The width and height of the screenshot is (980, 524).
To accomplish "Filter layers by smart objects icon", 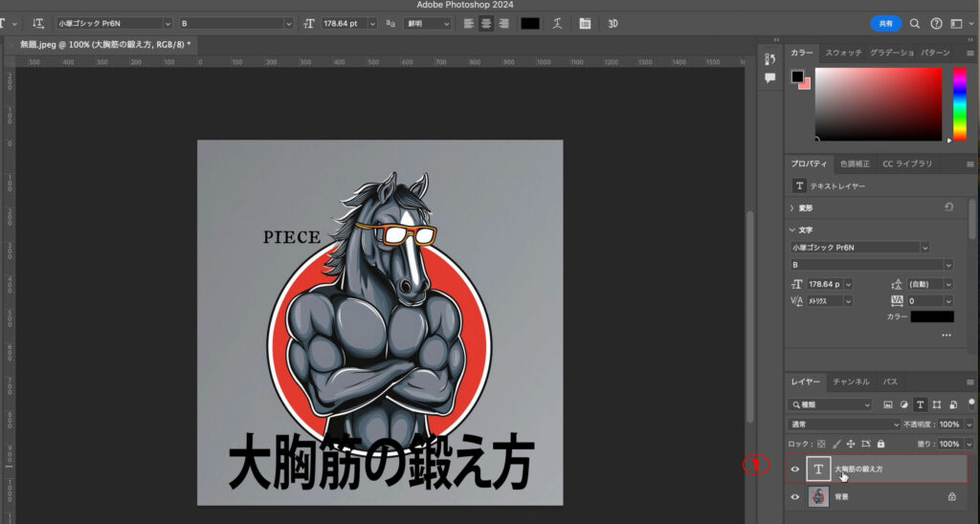I will [953, 404].
